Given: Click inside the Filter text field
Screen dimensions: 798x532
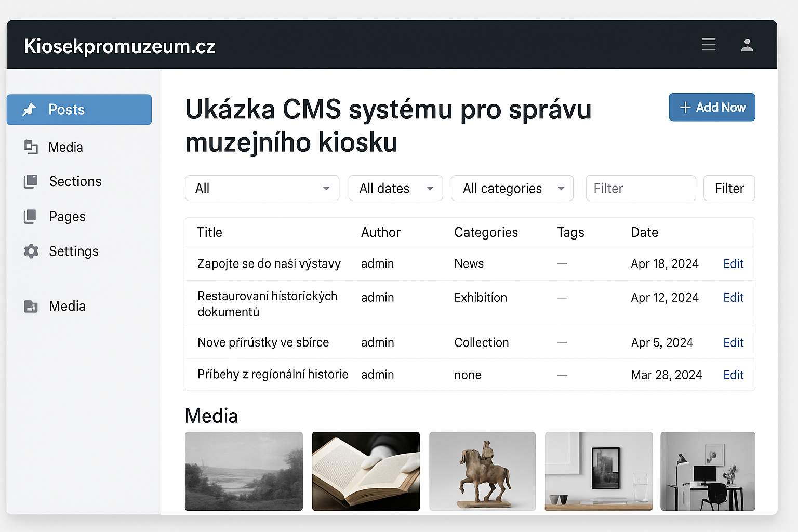Looking at the screenshot, I should (640, 188).
